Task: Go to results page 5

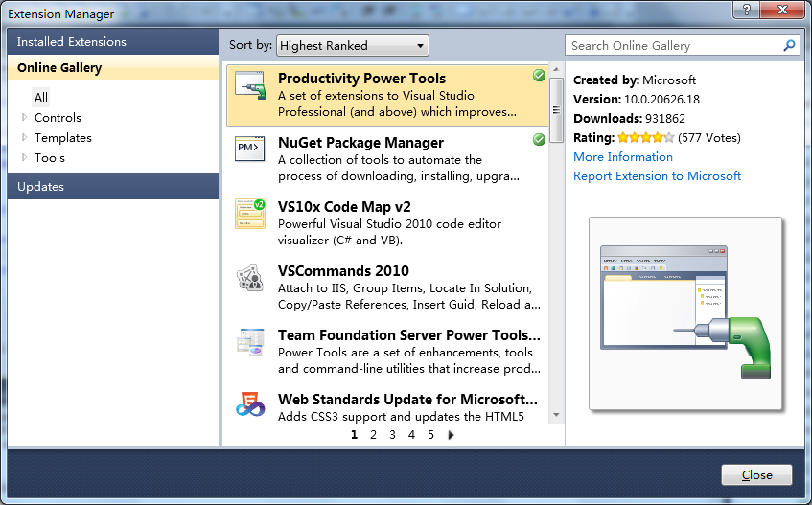Action: (430, 435)
